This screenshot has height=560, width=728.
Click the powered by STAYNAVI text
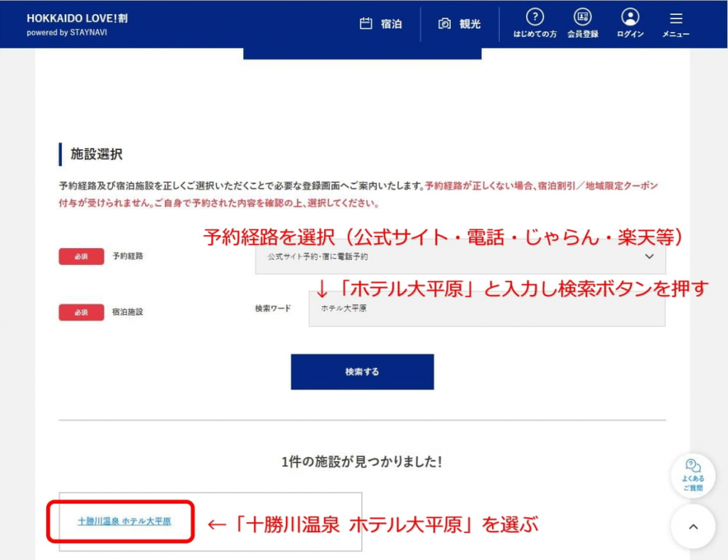click(67, 33)
